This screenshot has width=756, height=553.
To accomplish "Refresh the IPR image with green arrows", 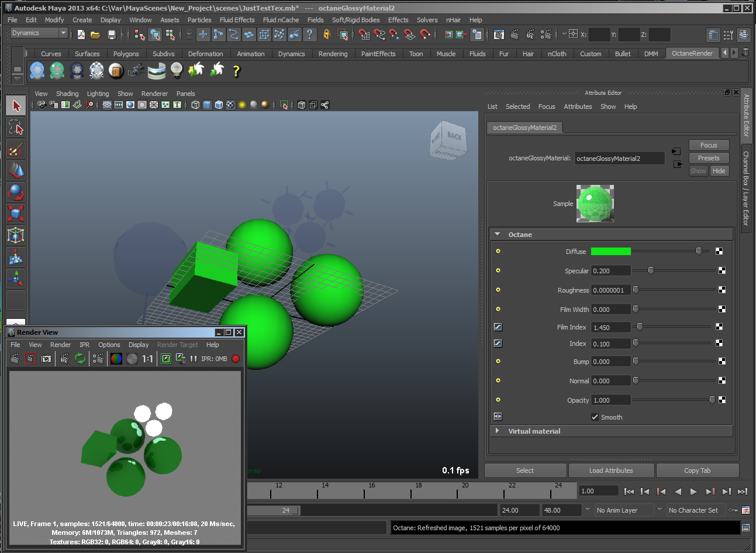I will (x=80, y=359).
